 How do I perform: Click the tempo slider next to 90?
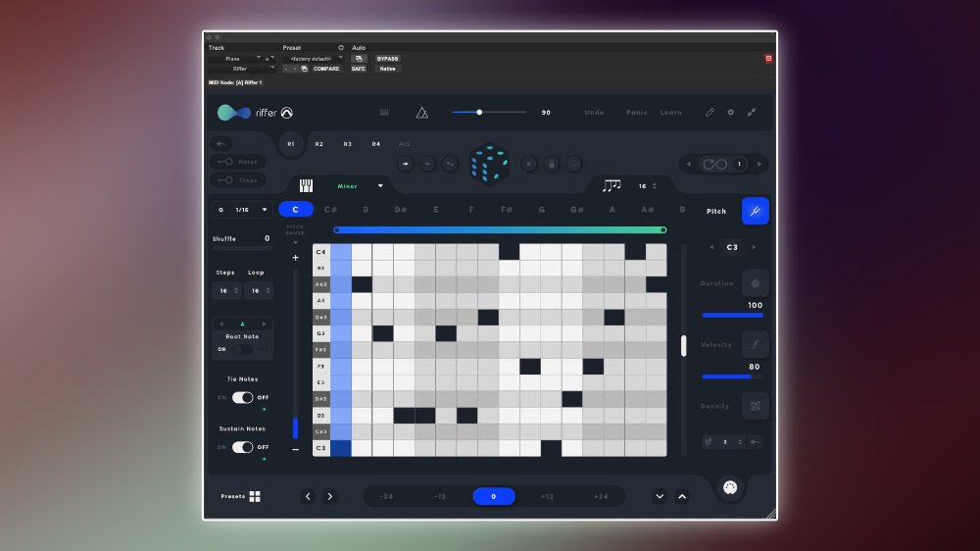(489, 113)
